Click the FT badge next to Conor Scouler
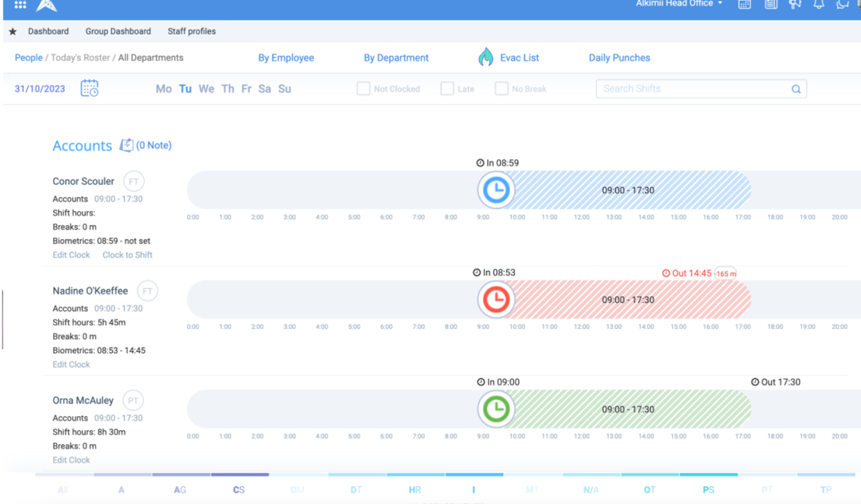861x504 pixels. coord(133,181)
